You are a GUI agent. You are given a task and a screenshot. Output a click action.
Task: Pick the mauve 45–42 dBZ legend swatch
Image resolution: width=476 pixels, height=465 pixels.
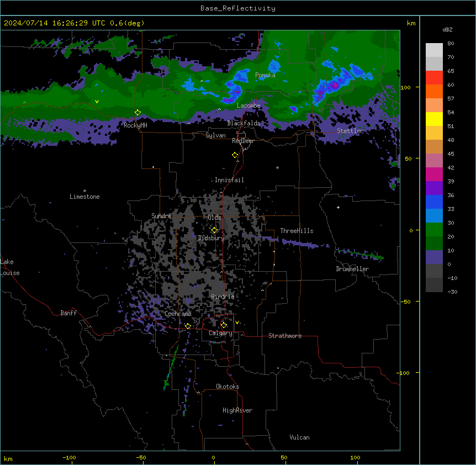434,161
